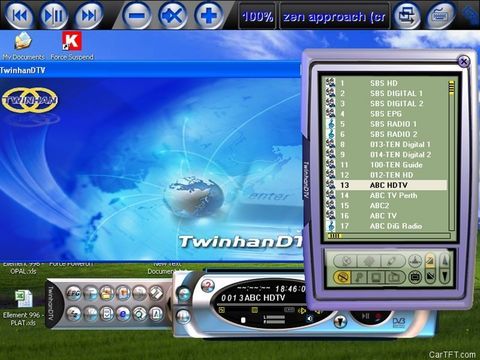Click the checklist button on side remote
The height and width of the screenshot is (360, 480).
click(107, 314)
